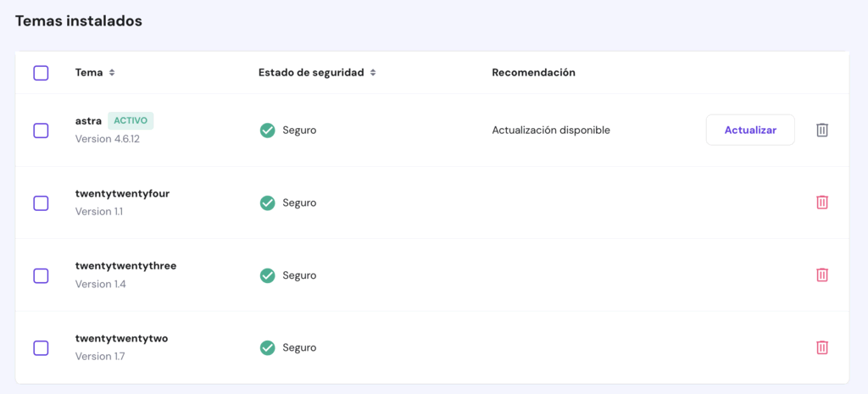Tick the twentytwentythree theme checkbox
This screenshot has width=868, height=394.
[41, 275]
